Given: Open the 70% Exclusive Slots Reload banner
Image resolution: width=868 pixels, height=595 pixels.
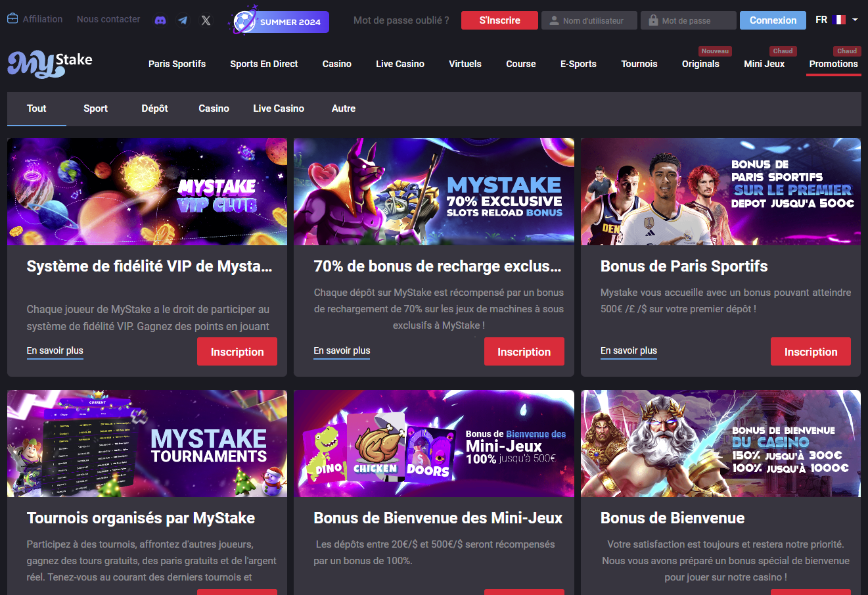Looking at the screenshot, I should pyautogui.click(x=434, y=191).
